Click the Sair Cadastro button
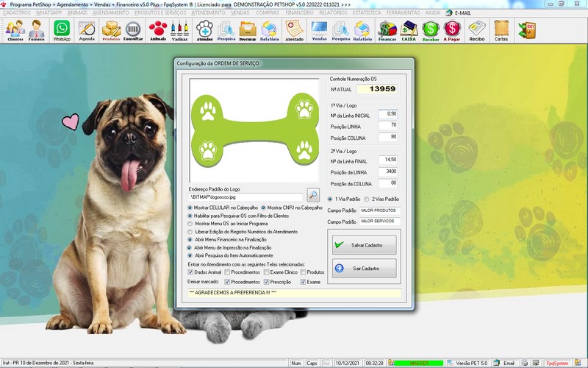 coord(364,269)
